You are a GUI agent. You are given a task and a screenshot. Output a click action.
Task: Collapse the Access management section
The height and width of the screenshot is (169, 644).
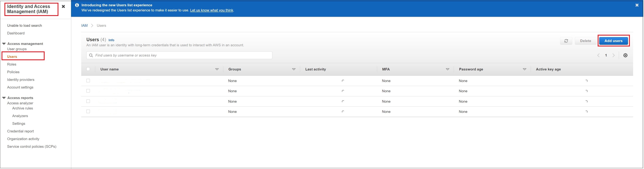click(4, 43)
